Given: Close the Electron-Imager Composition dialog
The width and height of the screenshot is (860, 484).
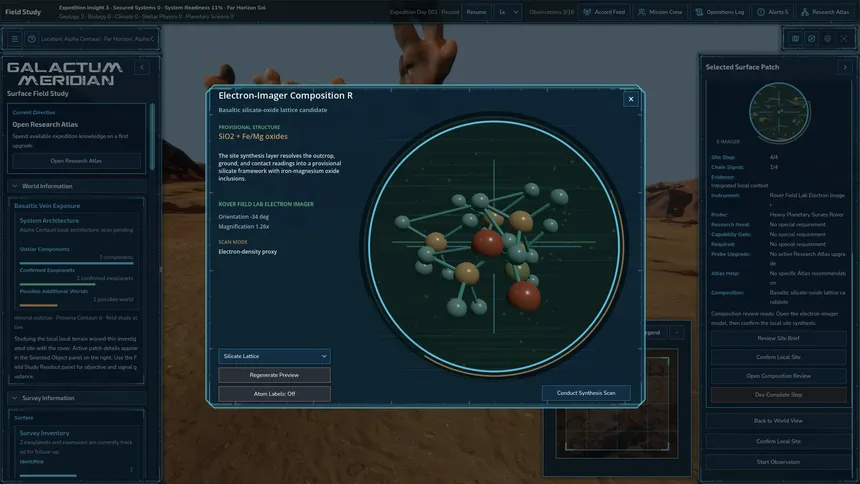Looking at the screenshot, I should [631, 99].
